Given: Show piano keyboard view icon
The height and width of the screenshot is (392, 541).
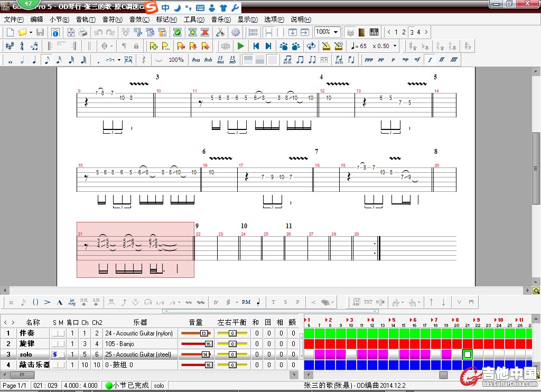Looking at the screenshot, I should pyautogui.click(x=374, y=32).
